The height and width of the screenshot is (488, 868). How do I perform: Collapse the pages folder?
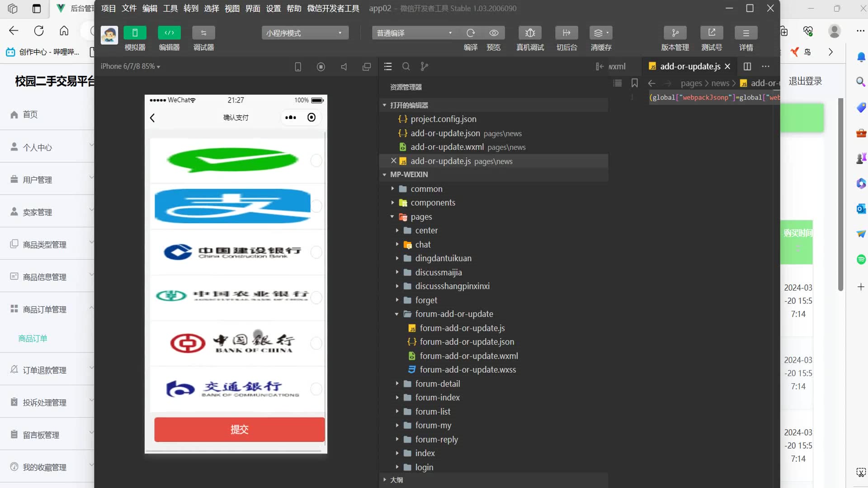[392, 217]
